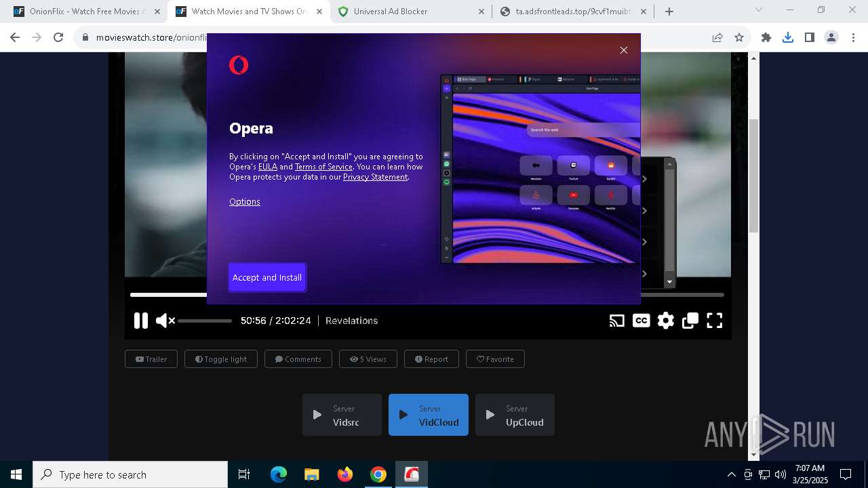Add movie to Favorite
Image resolution: width=868 pixels, height=488 pixels.
(x=495, y=359)
